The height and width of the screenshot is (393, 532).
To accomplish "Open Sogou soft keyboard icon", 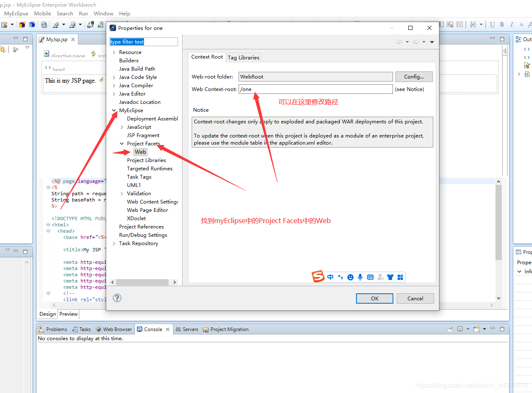I will pos(370,277).
